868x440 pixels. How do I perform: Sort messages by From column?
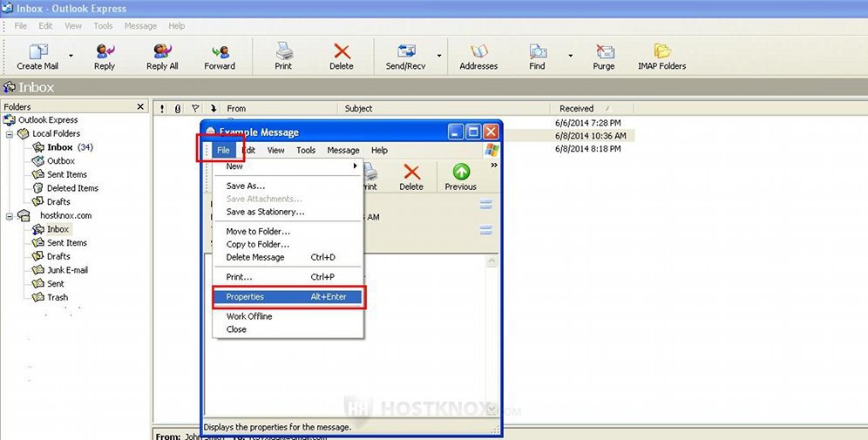point(280,109)
